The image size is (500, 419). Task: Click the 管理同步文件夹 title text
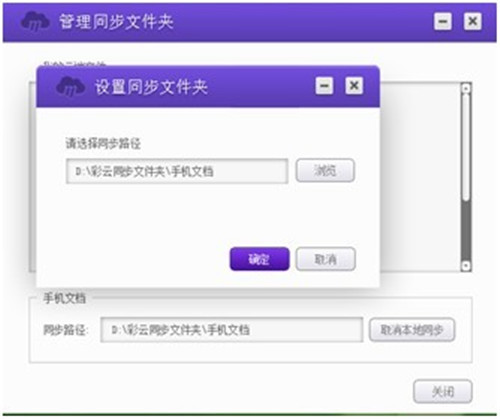[x=116, y=22]
